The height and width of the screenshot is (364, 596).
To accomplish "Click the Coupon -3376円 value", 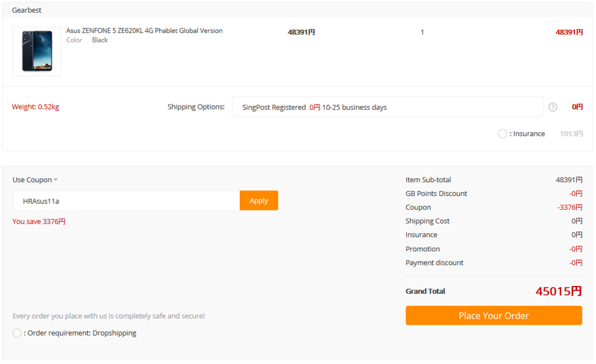I will tap(570, 207).
